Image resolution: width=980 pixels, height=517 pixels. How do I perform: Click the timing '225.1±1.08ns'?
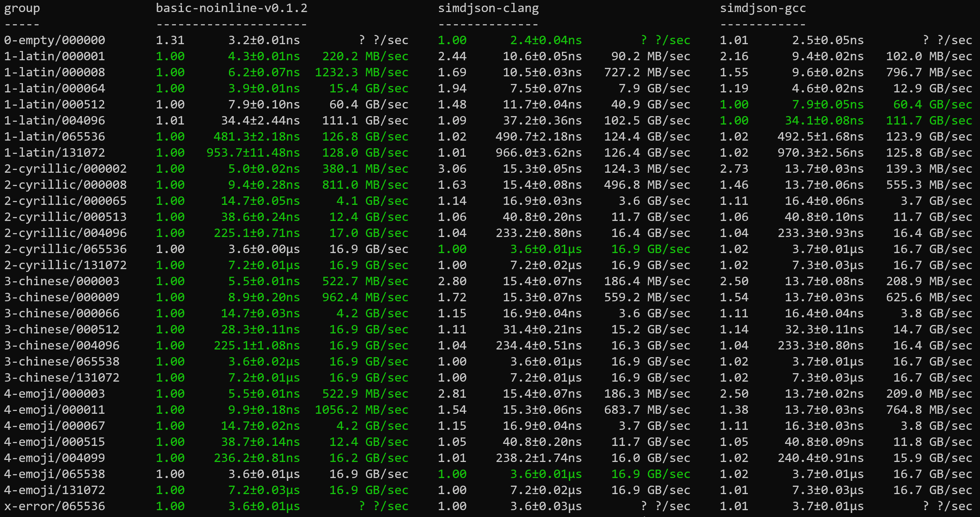coord(257,345)
